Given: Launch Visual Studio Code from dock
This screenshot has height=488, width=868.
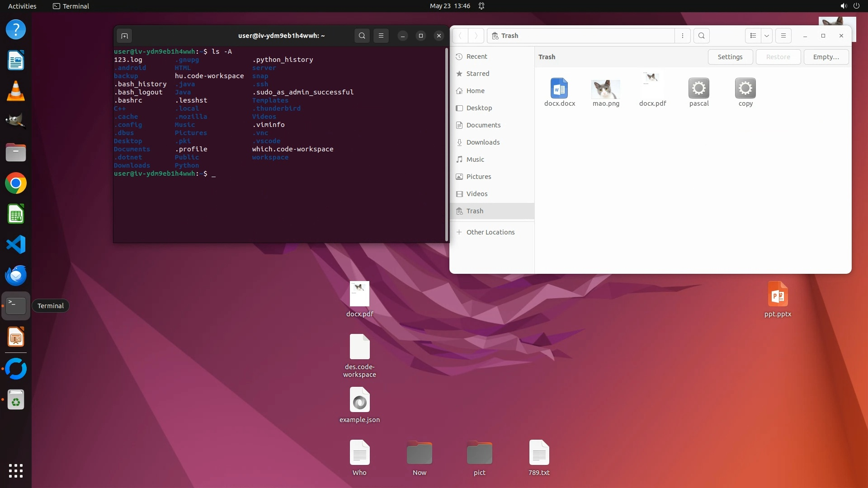Looking at the screenshot, I should tap(16, 245).
